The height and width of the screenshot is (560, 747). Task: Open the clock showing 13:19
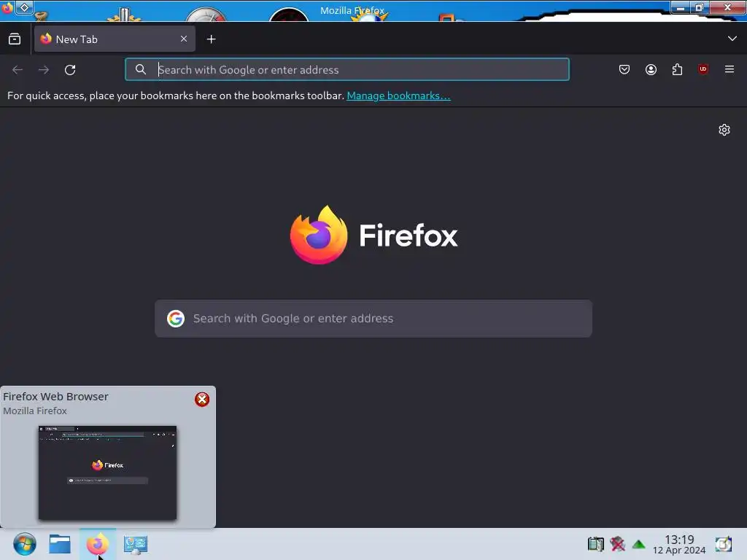pyautogui.click(x=679, y=544)
